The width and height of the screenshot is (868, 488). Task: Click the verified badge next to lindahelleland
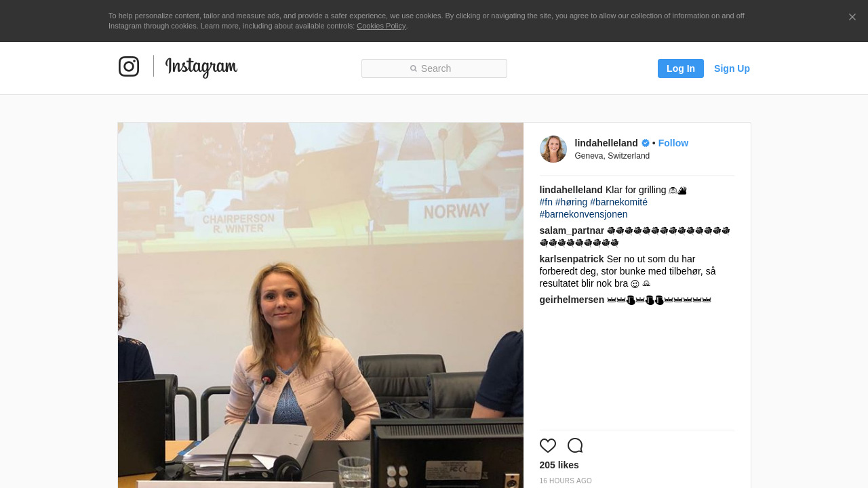646,143
